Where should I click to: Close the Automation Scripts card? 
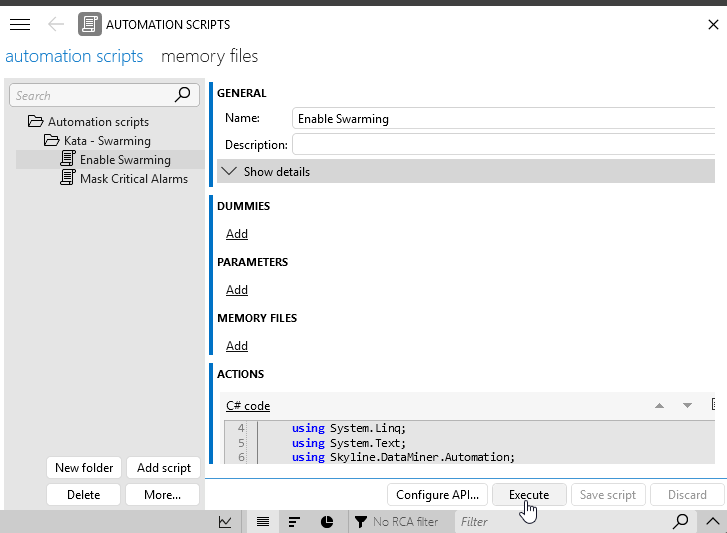pyautogui.click(x=713, y=25)
